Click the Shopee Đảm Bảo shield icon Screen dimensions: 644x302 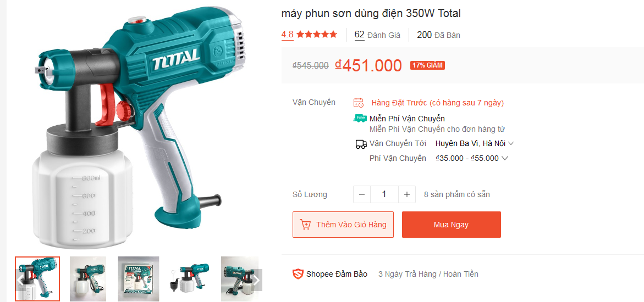click(298, 274)
